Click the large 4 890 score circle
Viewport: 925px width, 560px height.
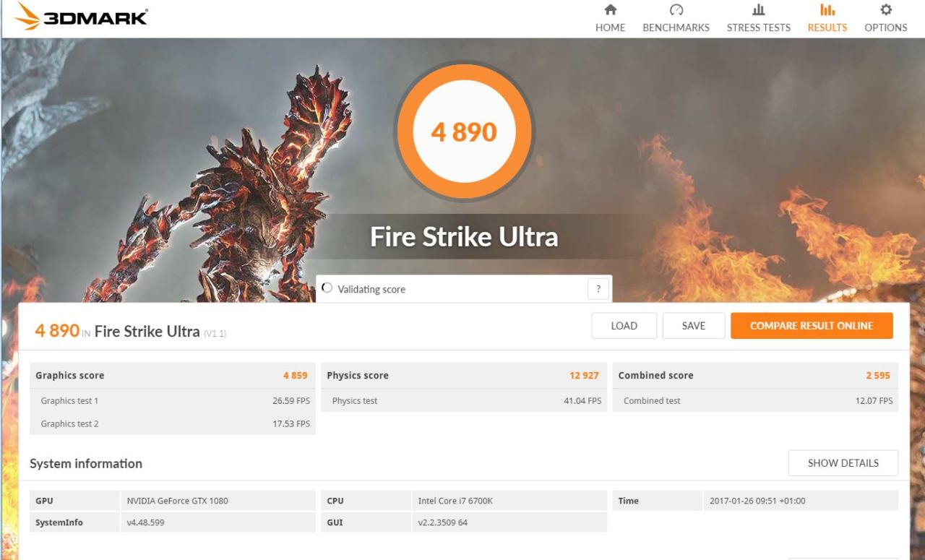(464, 132)
